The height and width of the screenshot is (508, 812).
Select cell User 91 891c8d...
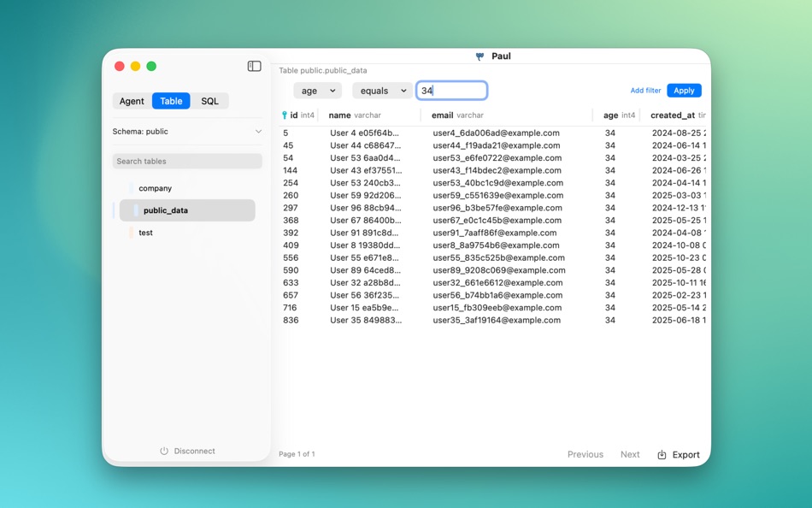364,233
